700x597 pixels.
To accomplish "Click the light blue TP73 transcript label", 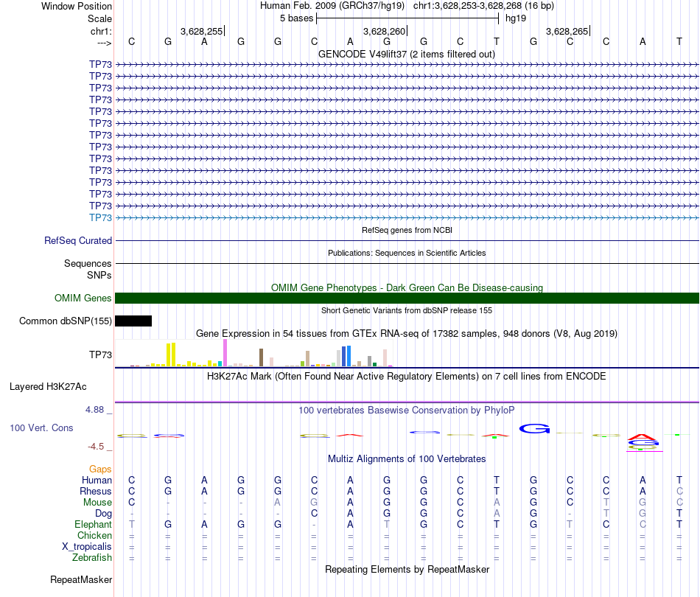I will (x=100, y=218).
